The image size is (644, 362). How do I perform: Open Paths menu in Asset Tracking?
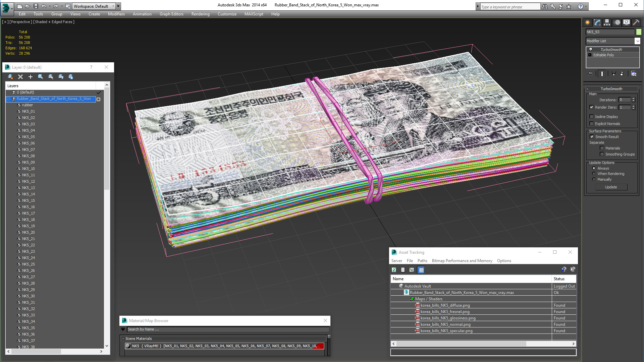422,261
